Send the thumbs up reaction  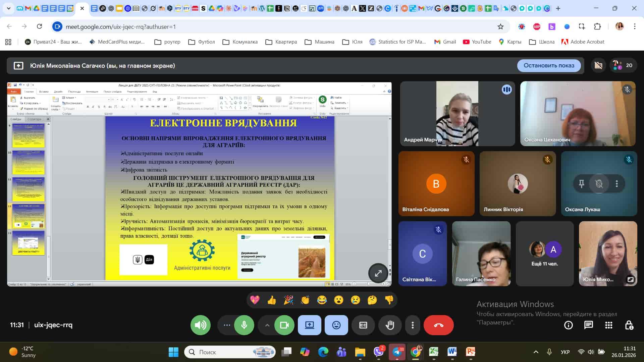(x=271, y=300)
